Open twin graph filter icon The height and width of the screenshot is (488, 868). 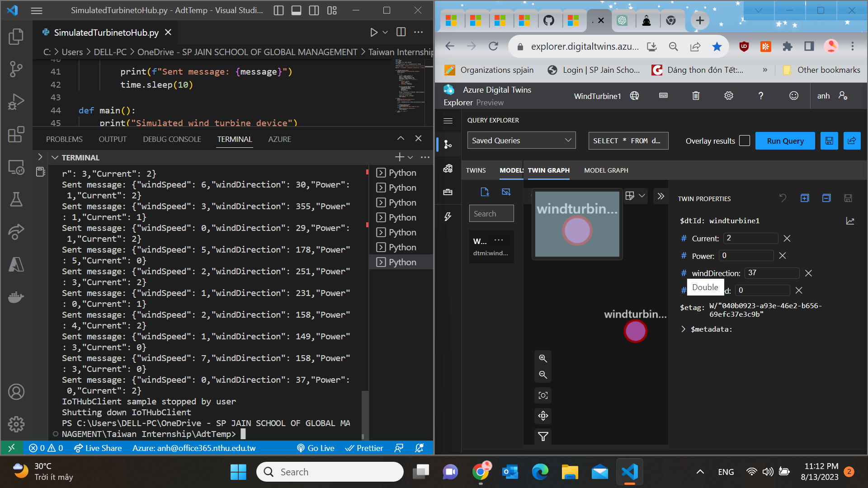[x=543, y=436]
